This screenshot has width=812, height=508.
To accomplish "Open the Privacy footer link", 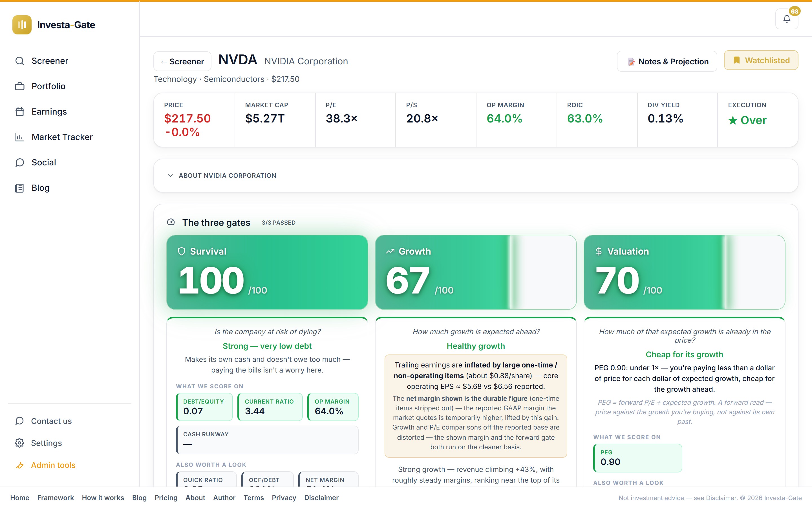I will 284,498.
